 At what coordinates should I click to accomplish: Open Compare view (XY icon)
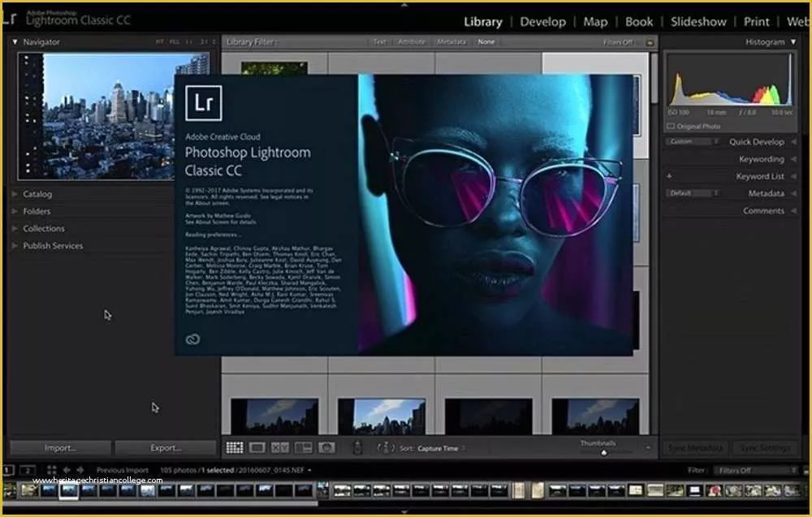[280, 448]
